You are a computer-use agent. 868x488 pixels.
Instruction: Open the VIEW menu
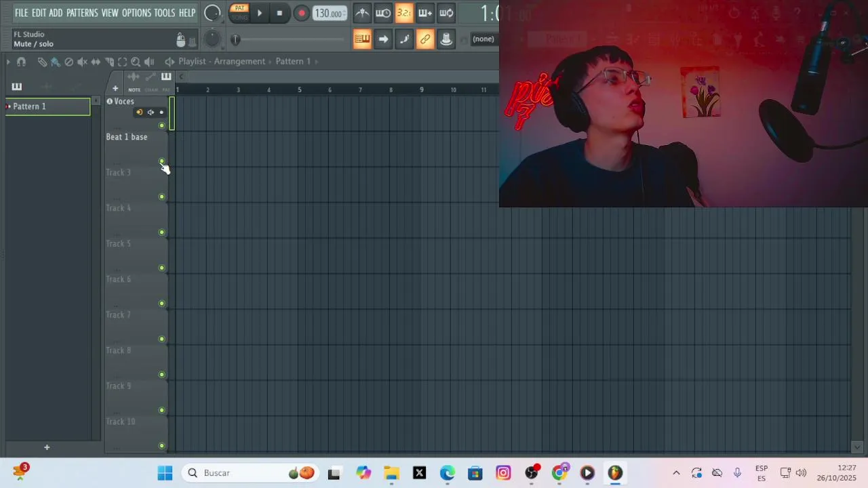coord(110,13)
